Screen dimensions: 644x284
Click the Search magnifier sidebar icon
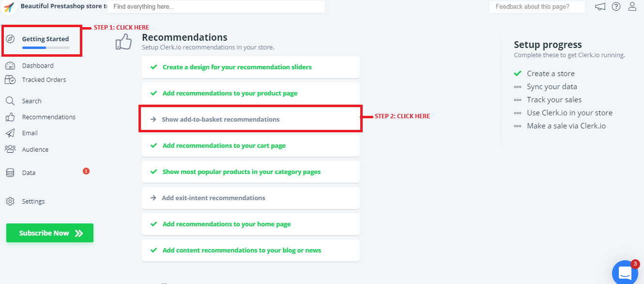click(x=10, y=101)
